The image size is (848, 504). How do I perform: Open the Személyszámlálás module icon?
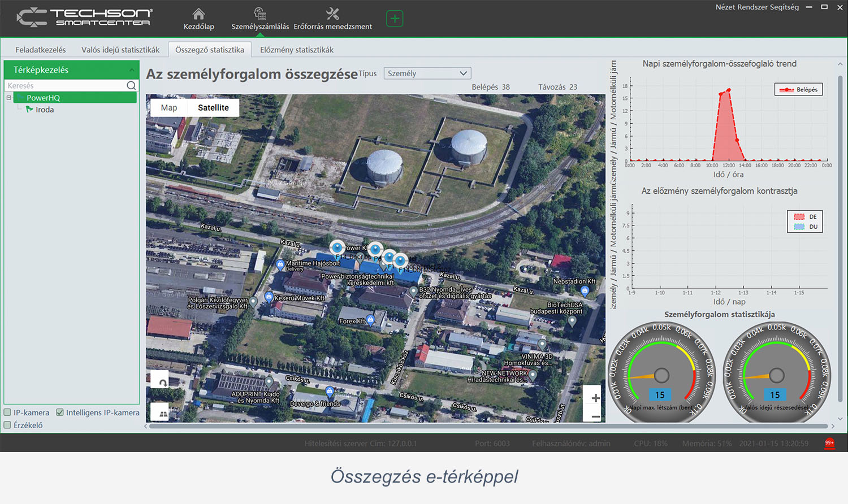pyautogui.click(x=260, y=14)
